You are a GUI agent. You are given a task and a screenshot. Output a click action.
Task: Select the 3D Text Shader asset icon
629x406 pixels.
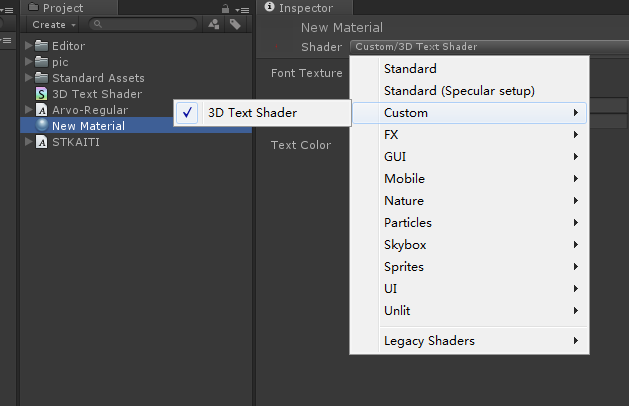[41, 93]
